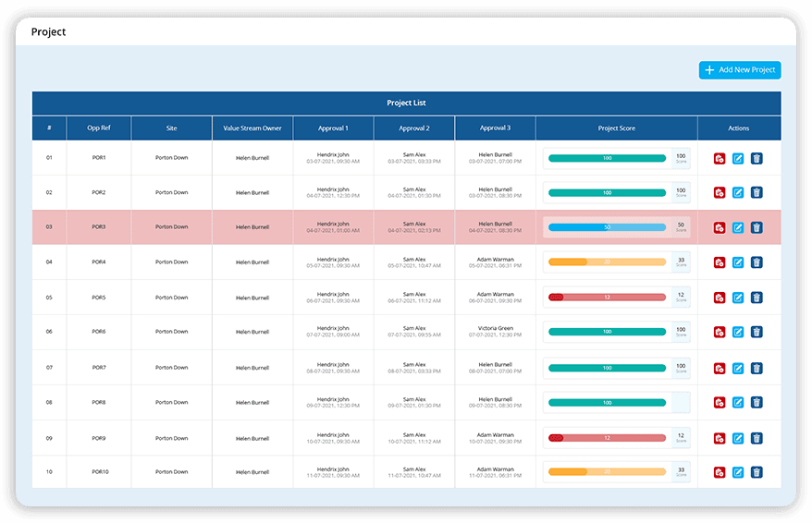The height and width of the screenshot is (523, 812).
Task: Click the edit pencil icon for POR1
Action: pyautogui.click(x=738, y=159)
